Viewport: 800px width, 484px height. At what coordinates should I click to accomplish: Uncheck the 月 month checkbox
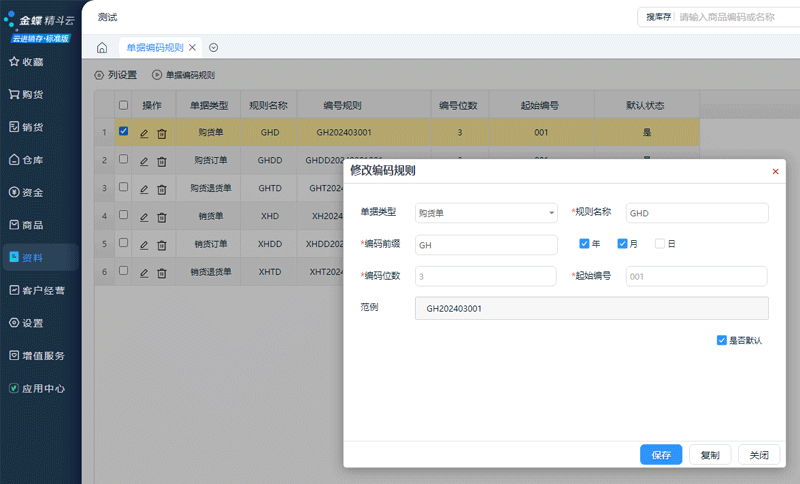(x=622, y=244)
